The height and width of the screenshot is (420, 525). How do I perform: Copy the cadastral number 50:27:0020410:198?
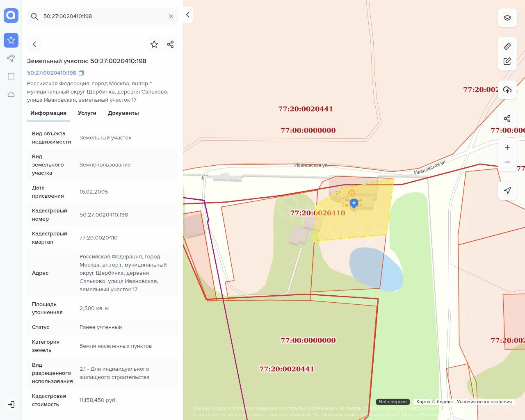tap(81, 73)
